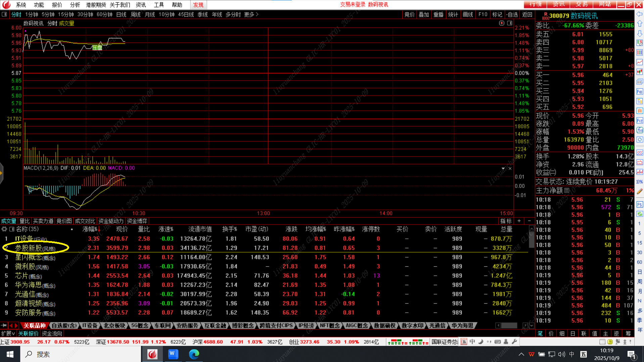Toggle the punctuation mode in IME toolbar
This screenshot has width=644, height=362.
coord(489,342)
